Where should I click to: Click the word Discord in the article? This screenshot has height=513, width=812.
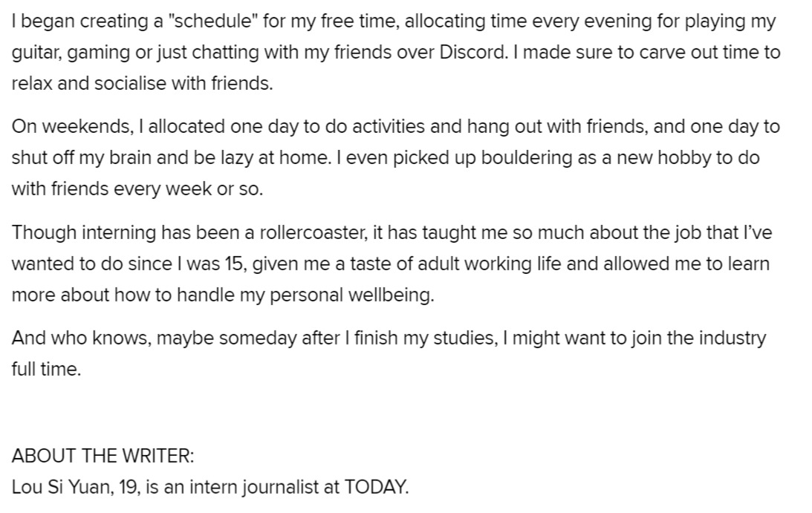pos(474,52)
